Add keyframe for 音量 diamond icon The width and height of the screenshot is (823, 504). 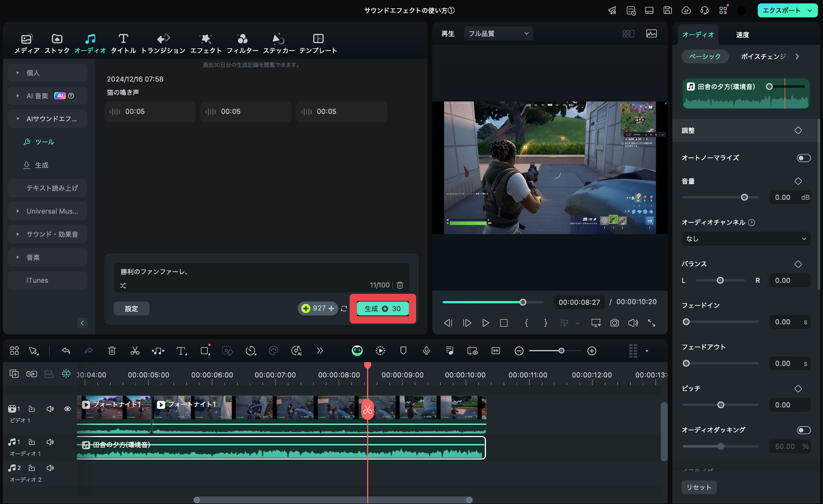798,181
